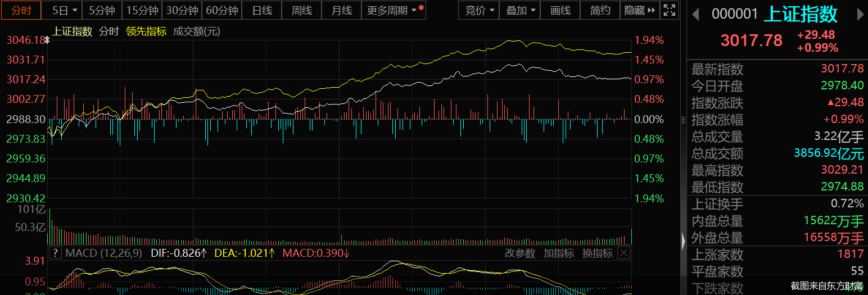Click the 3046.18 top price axis label
The width and height of the screenshot is (868, 295).
point(25,40)
